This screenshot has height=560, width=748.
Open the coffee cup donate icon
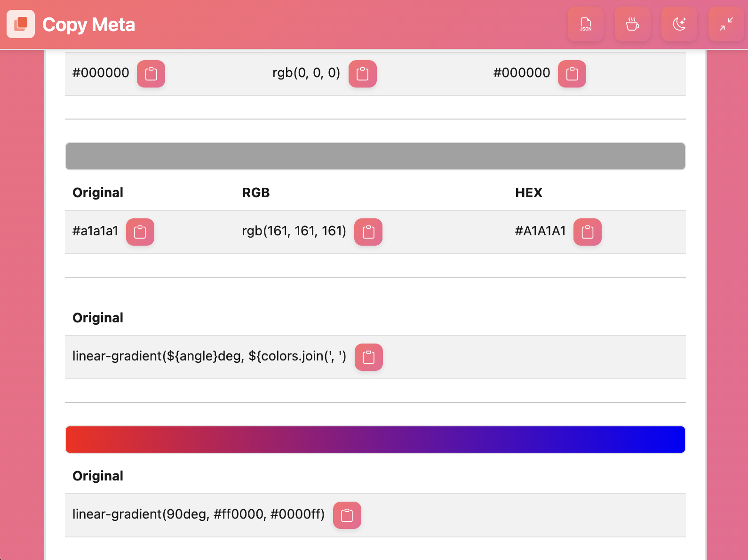point(633,24)
